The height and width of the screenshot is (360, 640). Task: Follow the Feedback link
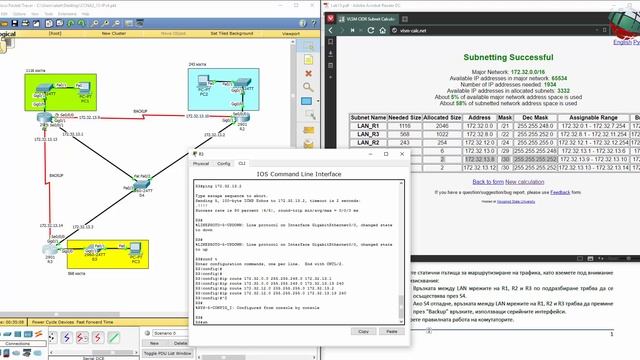[x=560, y=192]
